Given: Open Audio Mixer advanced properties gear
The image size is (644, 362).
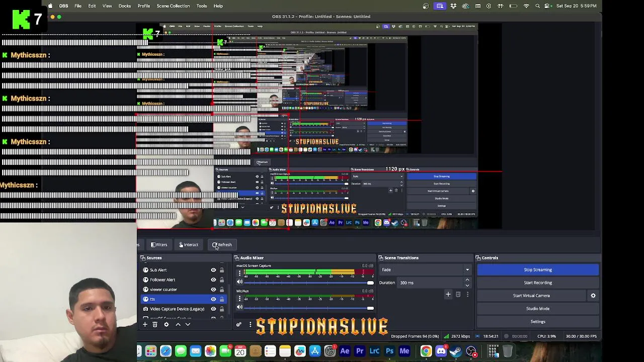Looking at the screenshot, I should [x=239, y=324].
